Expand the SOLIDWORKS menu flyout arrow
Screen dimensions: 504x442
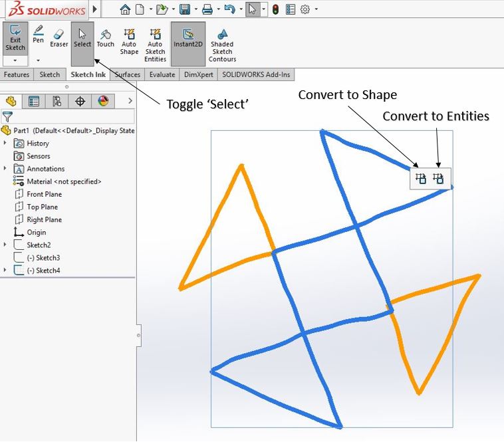[95, 9]
